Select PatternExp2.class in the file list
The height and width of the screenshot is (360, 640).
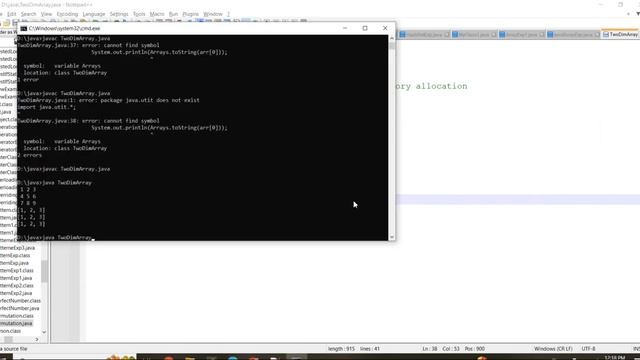[17, 286]
